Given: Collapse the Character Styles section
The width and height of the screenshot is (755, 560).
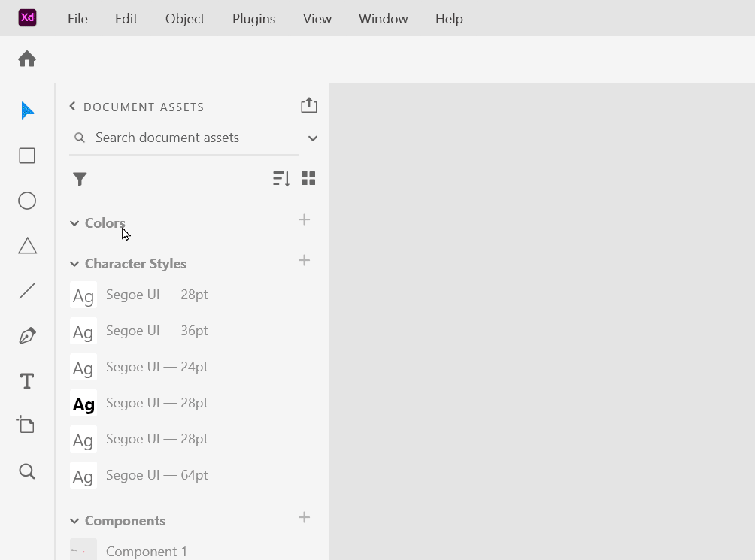Looking at the screenshot, I should coord(74,264).
